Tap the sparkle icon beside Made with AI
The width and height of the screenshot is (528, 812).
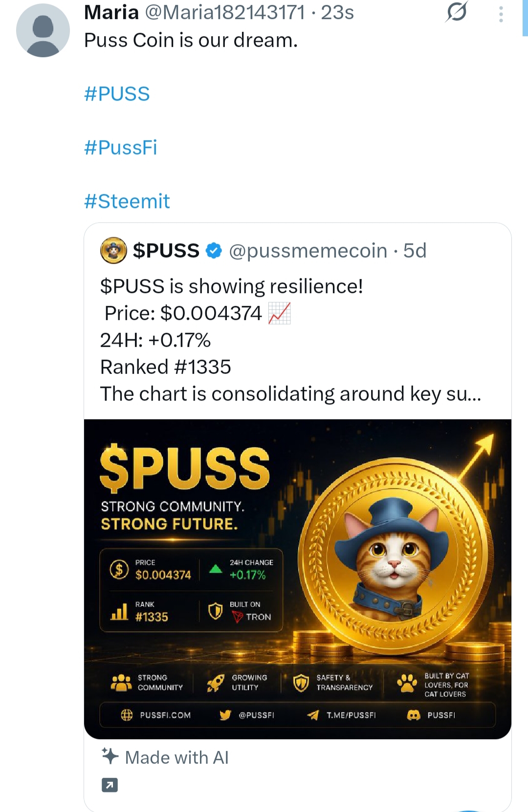coord(110,756)
